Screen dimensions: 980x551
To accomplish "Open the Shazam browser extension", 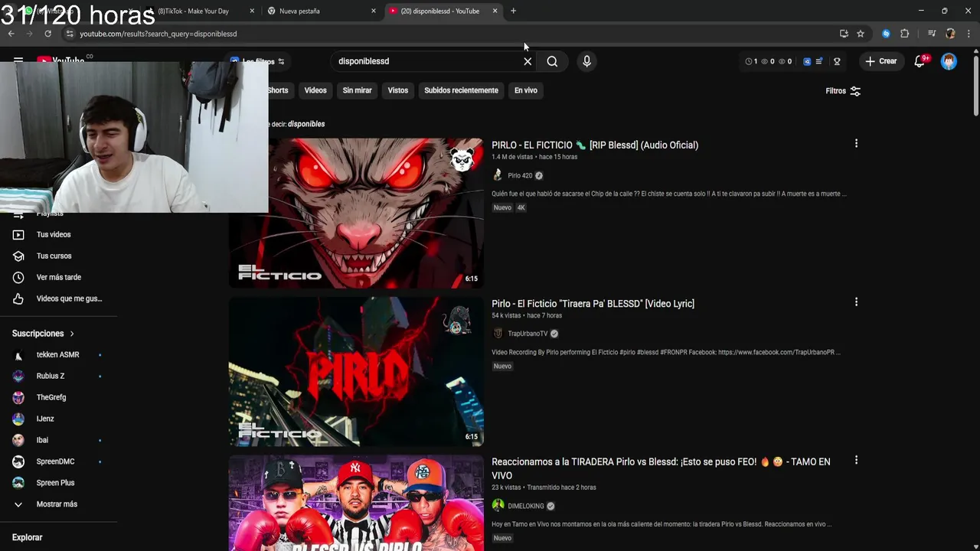I will pos(886,34).
